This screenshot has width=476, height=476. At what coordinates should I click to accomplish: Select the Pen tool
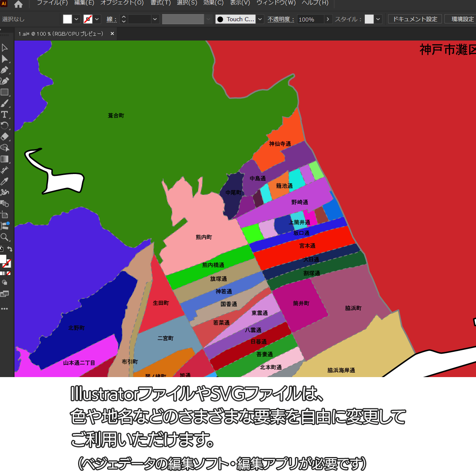pyautogui.click(x=5, y=70)
